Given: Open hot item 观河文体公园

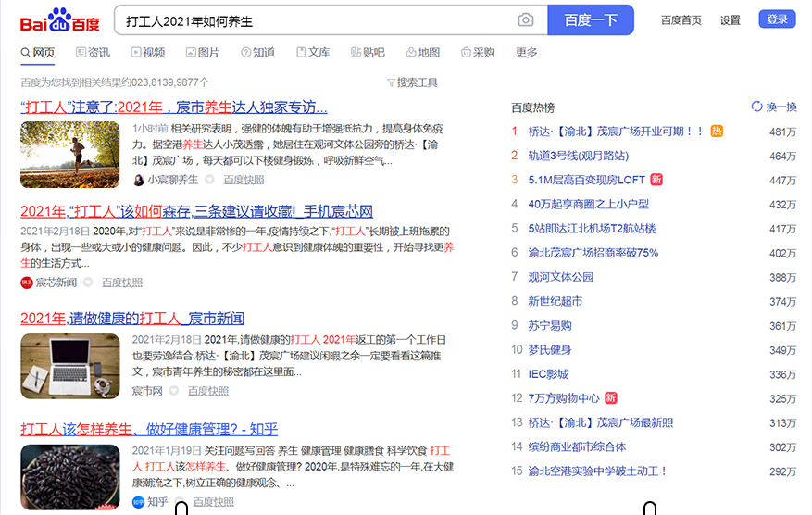Looking at the screenshot, I should click(561, 277).
